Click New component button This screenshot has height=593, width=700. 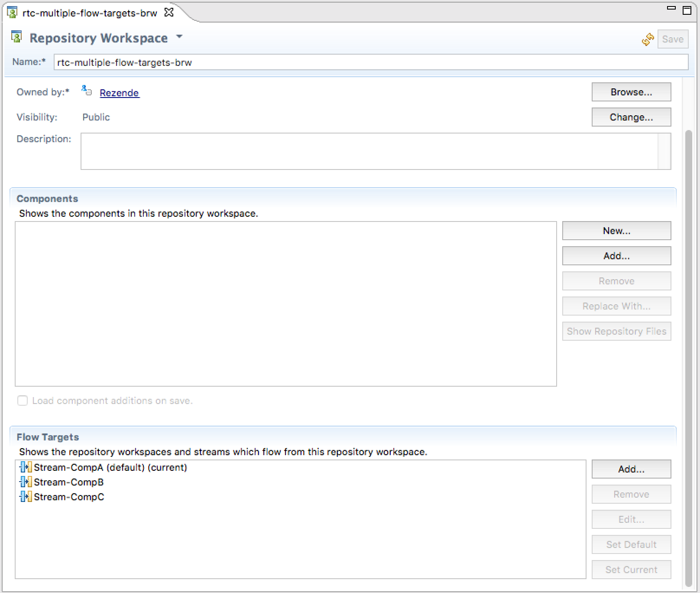tap(616, 231)
